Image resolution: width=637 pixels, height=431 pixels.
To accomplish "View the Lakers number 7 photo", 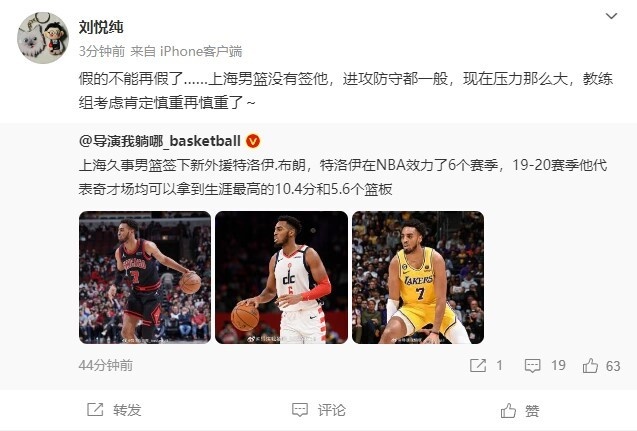I will click(418, 277).
